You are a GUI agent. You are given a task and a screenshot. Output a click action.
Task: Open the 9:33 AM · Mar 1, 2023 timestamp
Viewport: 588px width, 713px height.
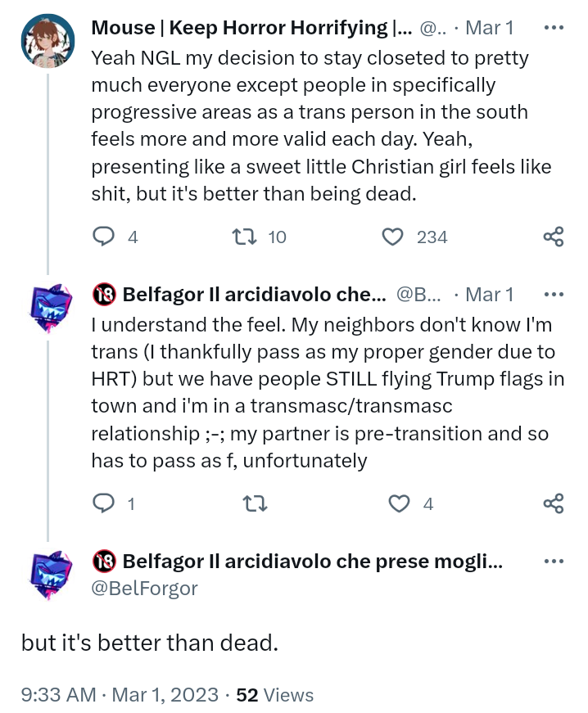(x=119, y=695)
